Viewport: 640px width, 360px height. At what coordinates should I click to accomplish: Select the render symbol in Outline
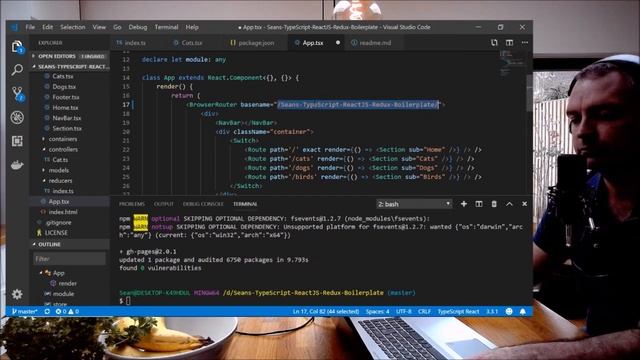pos(67,283)
